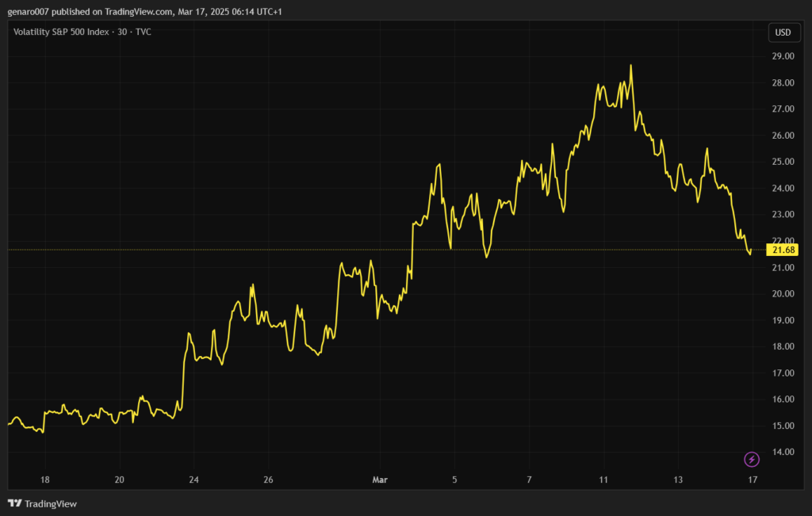Click the chart line's highest peak near 28.70
The width and height of the screenshot is (812, 516).
pos(631,66)
